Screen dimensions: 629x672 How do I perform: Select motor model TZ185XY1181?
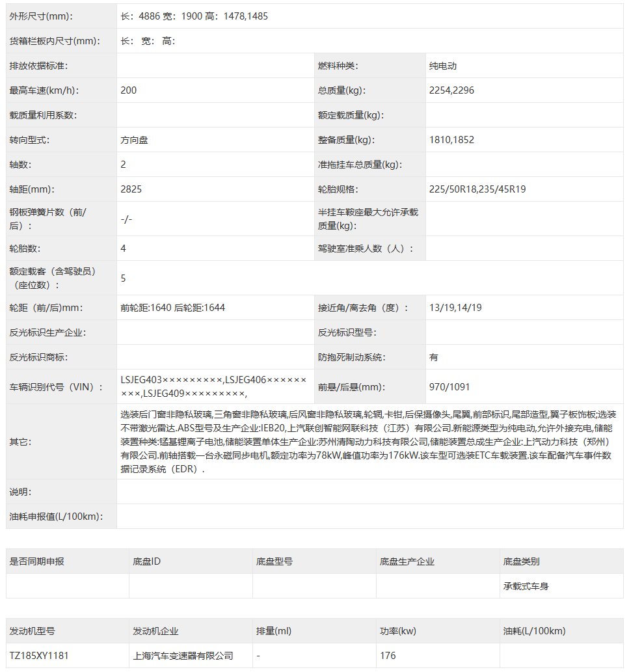tap(39, 656)
